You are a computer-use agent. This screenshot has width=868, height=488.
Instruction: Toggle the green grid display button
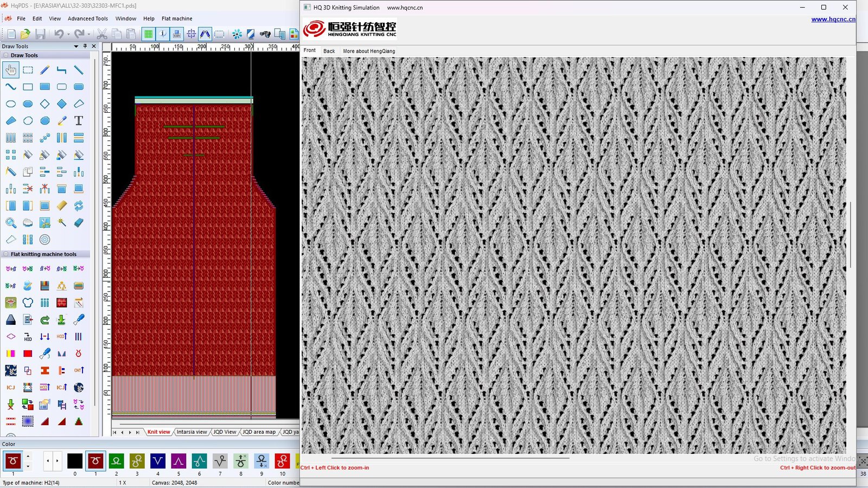[x=148, y=34]
